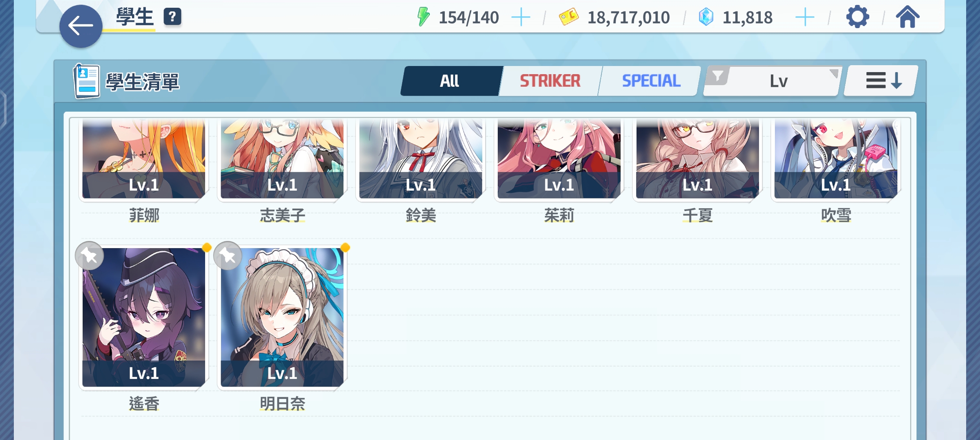Select the STRIKER tab

click(550, 81)
